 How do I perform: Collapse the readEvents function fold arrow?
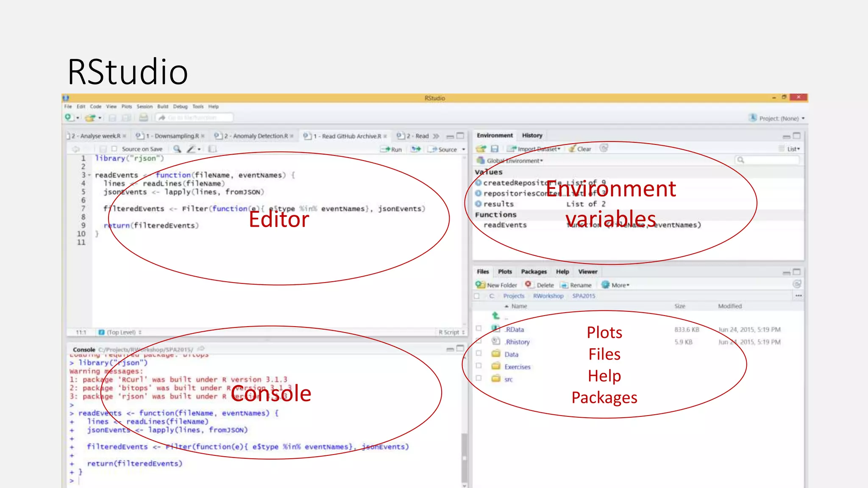pyautogui.click(x=89, y=175)
